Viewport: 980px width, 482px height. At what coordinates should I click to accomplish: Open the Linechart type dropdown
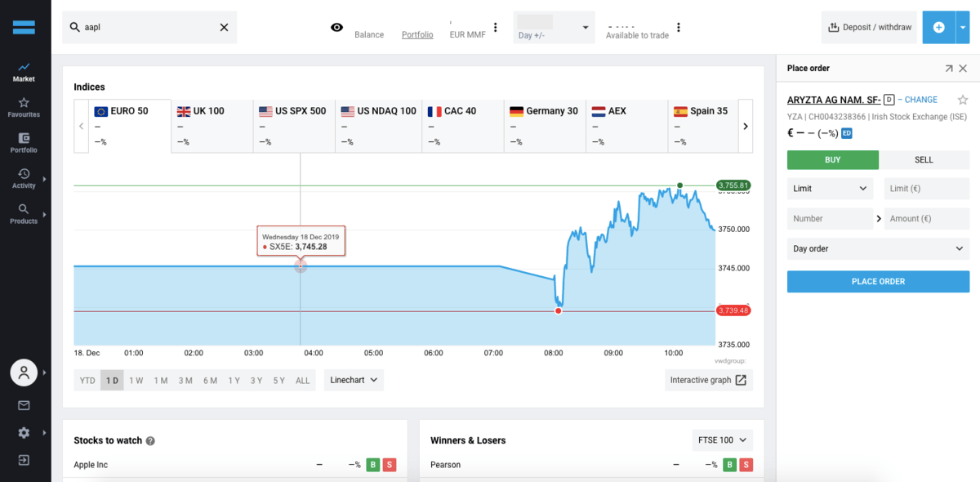click(x=354, y=380)
